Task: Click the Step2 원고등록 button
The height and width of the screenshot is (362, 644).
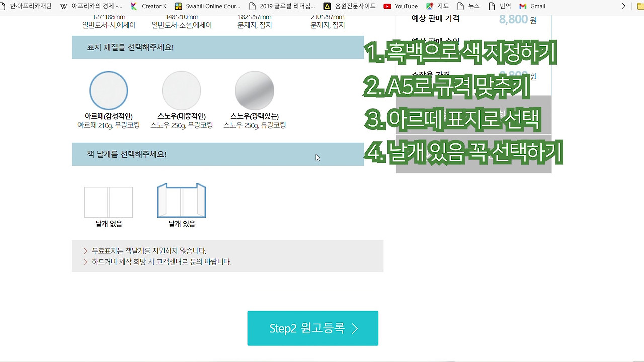Action: click(x=312, y=328)
